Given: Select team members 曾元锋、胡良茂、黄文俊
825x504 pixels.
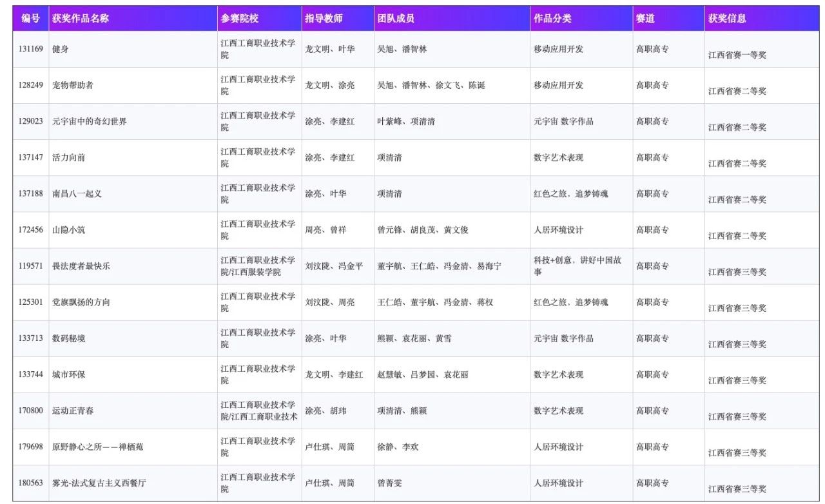Looking at the screenshot, I should [x=422, y=230].
